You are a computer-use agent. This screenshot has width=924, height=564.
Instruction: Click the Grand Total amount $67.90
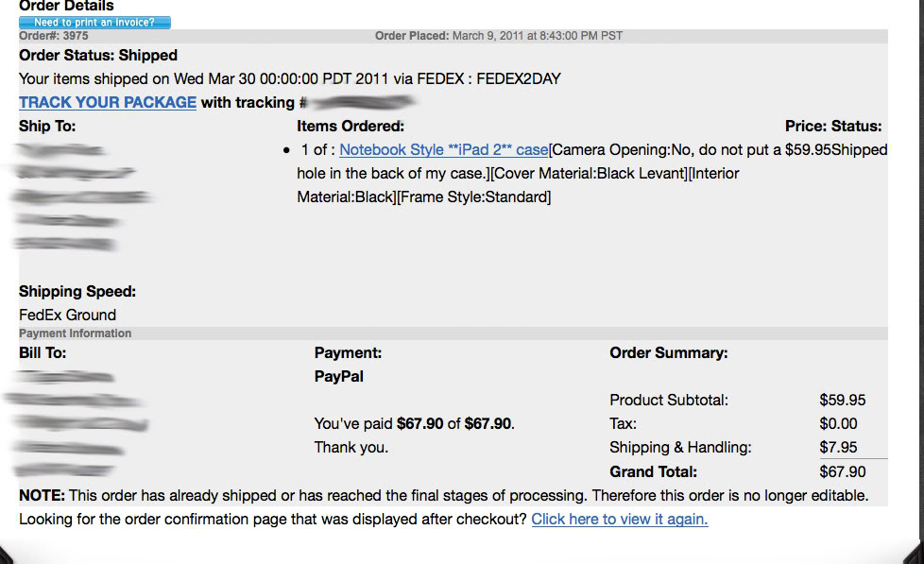pos(842,471)
